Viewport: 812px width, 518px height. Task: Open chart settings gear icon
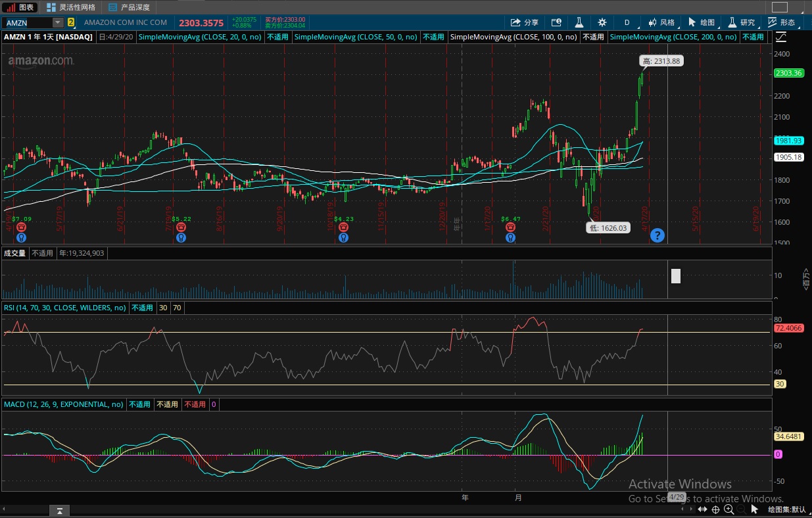602,22
